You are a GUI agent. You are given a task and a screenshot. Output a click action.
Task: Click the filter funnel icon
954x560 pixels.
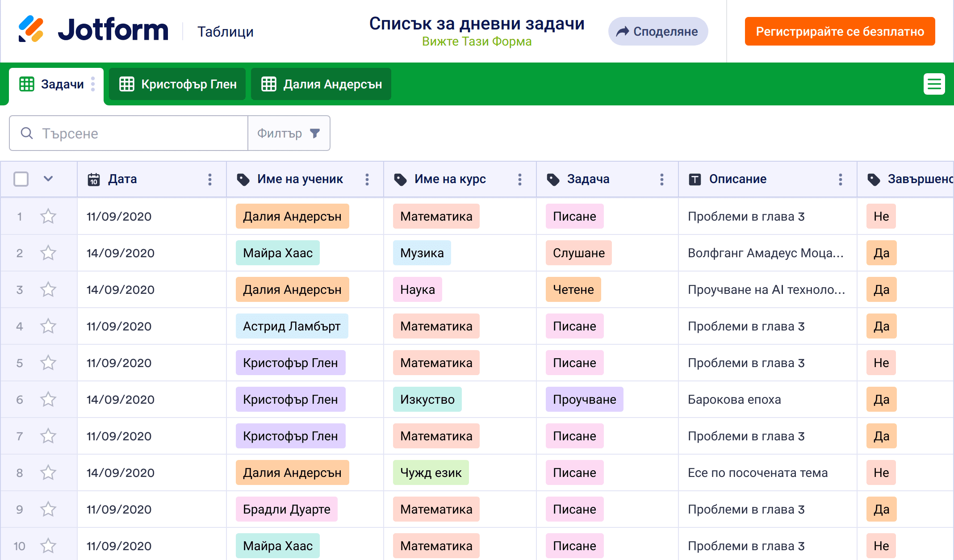315,134
